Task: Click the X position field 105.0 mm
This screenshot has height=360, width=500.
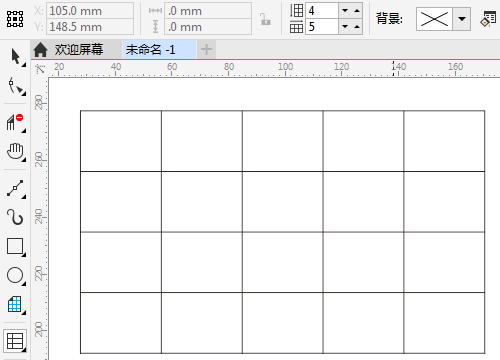Action: click(x=90, y=11)
